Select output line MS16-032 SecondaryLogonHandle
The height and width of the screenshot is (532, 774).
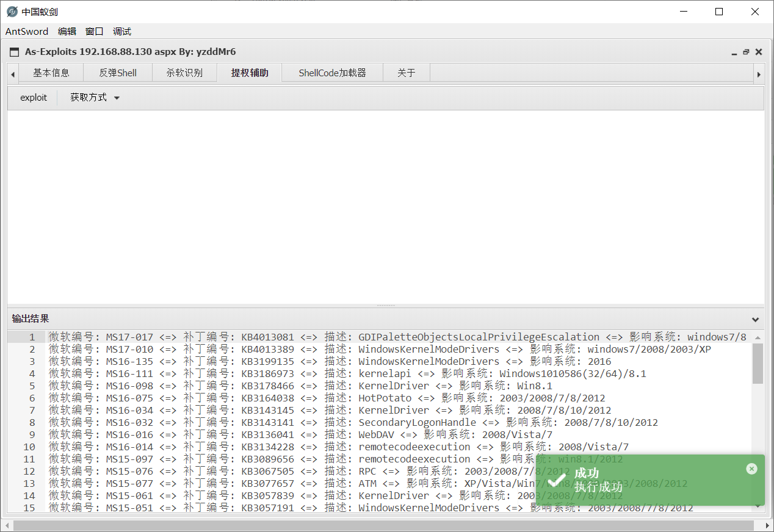pos(353,422)
